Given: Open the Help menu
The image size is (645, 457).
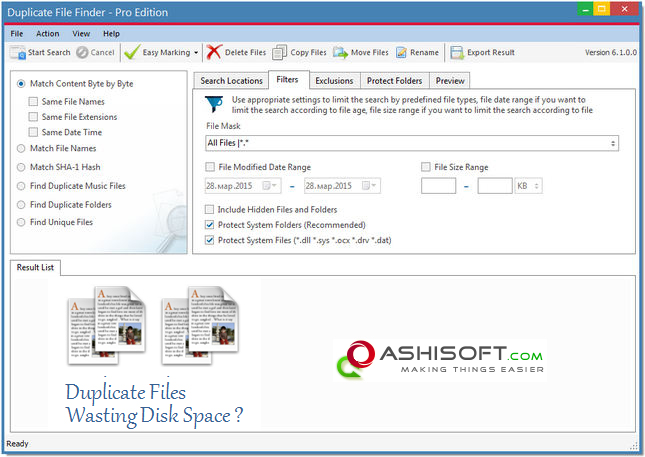Looking at the screenshot, I should (x=111, y=34).
